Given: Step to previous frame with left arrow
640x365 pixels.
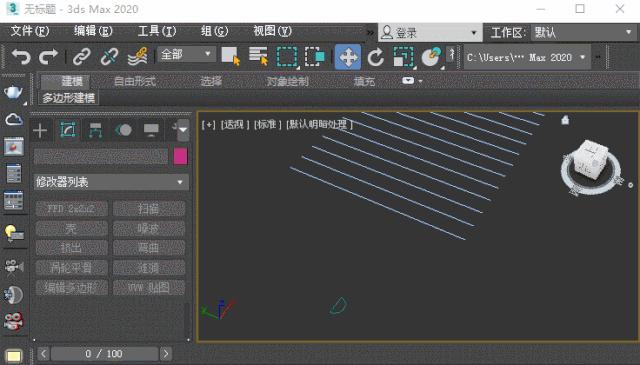Looking at the screenshot, I should point(44,354).
